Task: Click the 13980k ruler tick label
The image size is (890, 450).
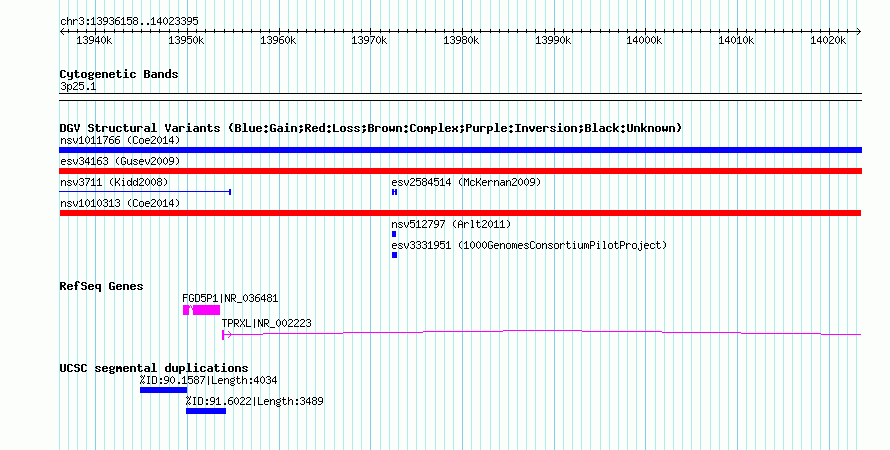Action: (x=461, y=40)
